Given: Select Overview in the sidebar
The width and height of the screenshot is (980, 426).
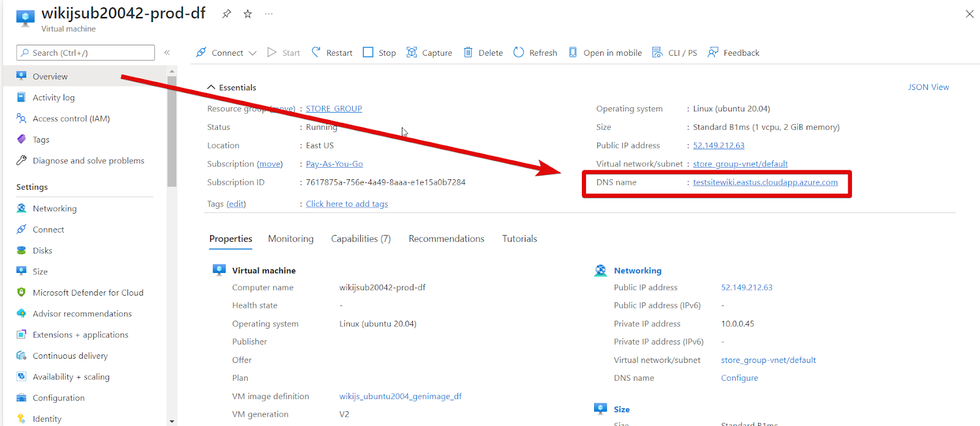Looking at the screenshot, I should [85, 77].
